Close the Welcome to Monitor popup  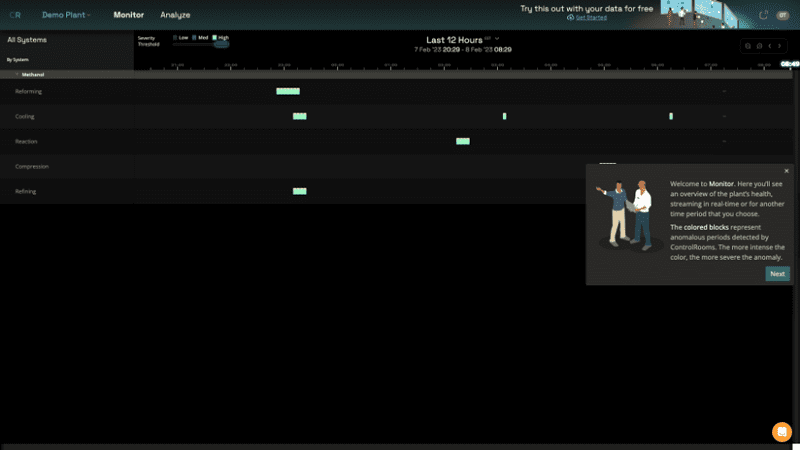786,171
